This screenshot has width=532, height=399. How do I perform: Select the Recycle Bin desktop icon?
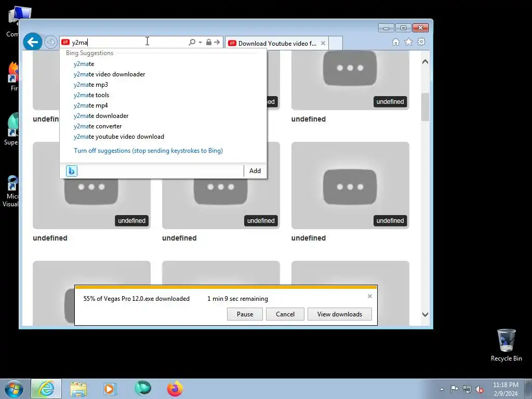tap(506, 345)
